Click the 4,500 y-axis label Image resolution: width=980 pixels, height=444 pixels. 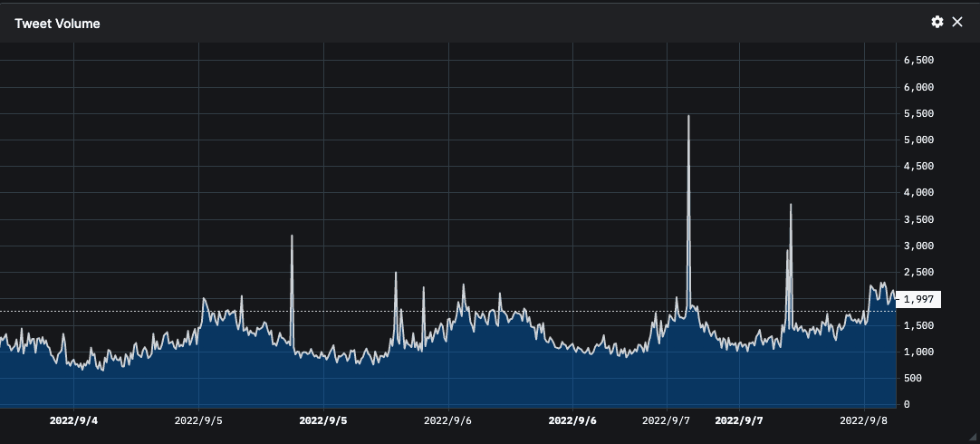point(918,166)
